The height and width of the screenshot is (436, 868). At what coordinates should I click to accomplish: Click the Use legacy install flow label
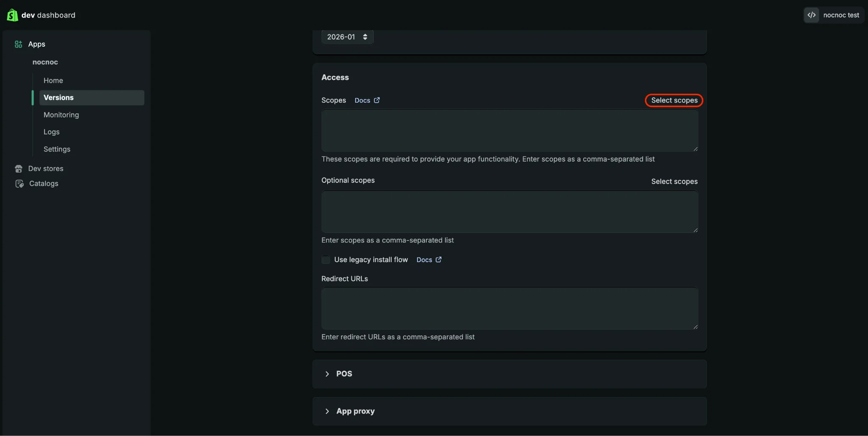371,260
